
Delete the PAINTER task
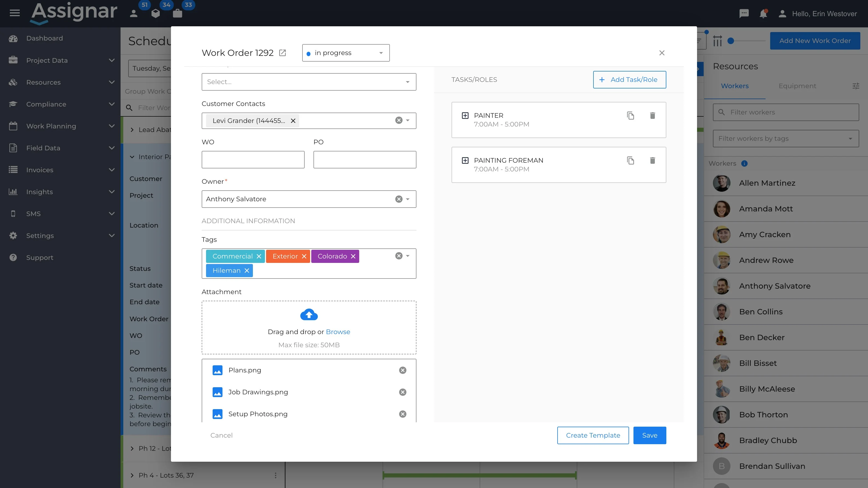[652, 116]
